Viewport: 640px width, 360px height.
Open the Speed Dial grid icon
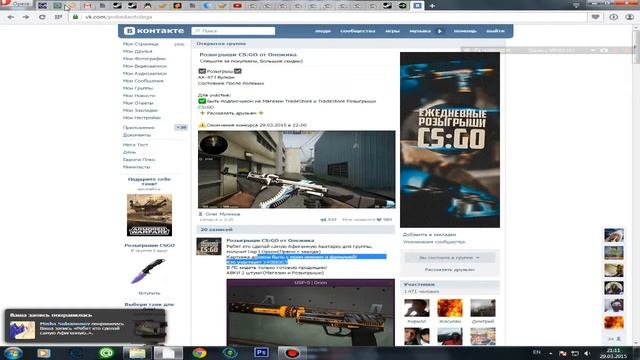click(x=58, y=17)
